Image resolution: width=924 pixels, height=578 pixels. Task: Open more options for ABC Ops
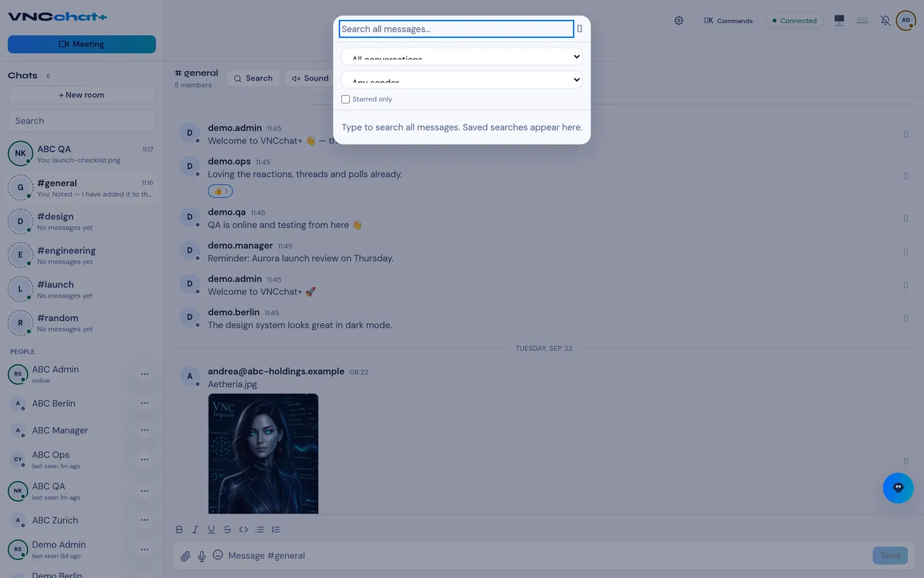click(x=145, y=460)
